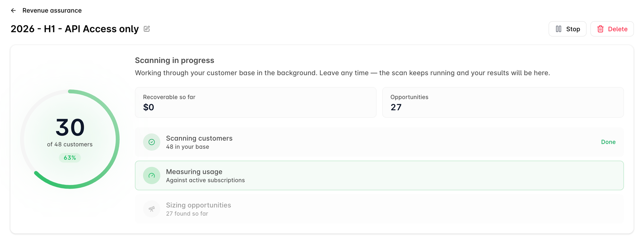Click the red trash can icon
The image size is (644, 243).
coord(600,29)
